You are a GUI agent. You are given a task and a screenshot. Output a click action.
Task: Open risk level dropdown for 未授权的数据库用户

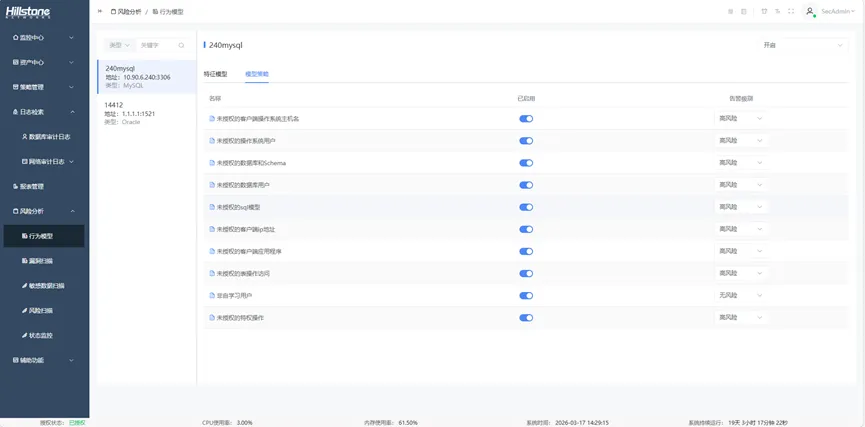coord(741,185)
